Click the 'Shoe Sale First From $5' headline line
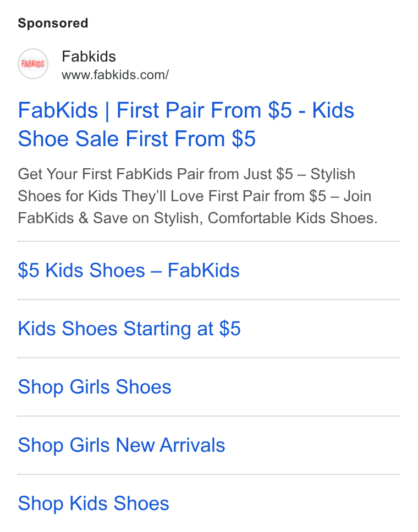The width and height of the screenshot is (418, 532). [136, 138]
